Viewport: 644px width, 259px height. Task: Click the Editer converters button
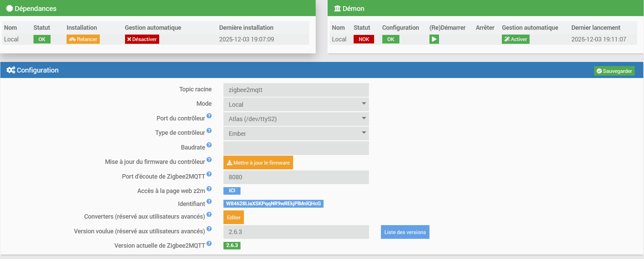tap(233, 218)
